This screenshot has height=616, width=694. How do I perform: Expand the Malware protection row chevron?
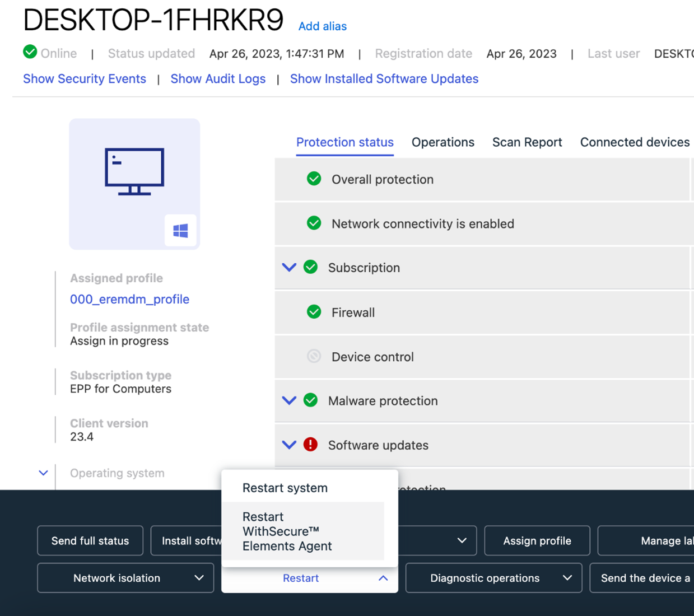(x=289, y=400)
